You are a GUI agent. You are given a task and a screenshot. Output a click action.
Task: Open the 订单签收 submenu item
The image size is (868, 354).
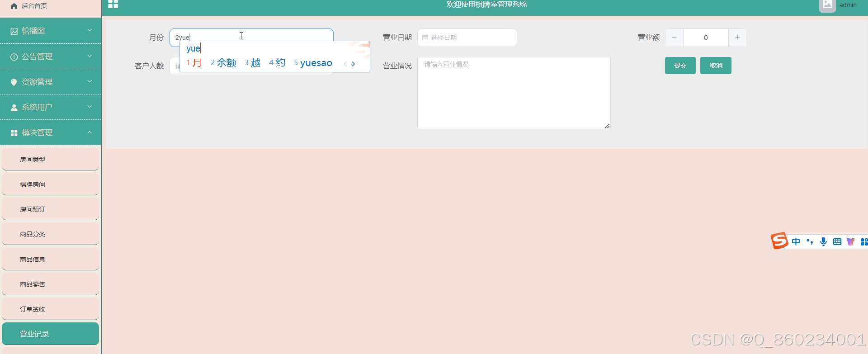(x=51, y=309)
